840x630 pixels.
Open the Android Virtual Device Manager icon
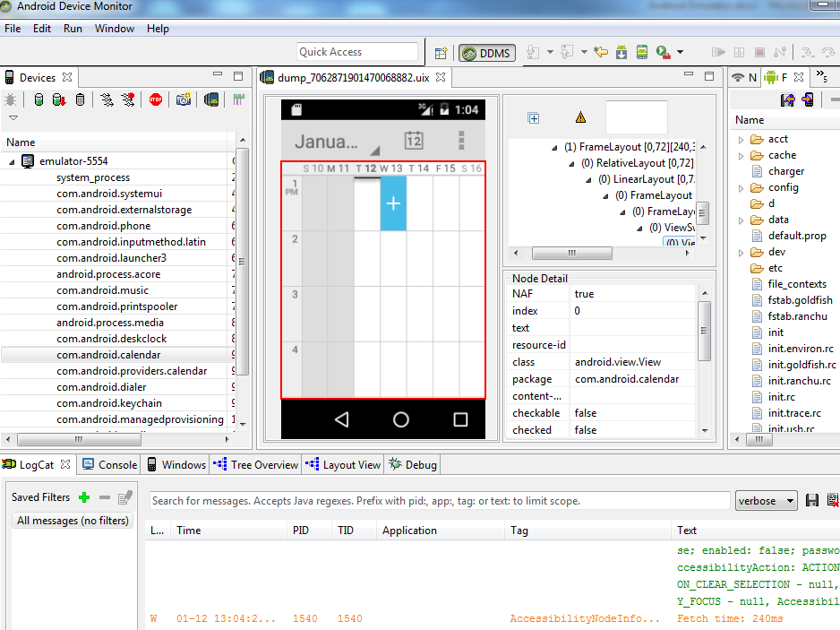click(642, 52)
